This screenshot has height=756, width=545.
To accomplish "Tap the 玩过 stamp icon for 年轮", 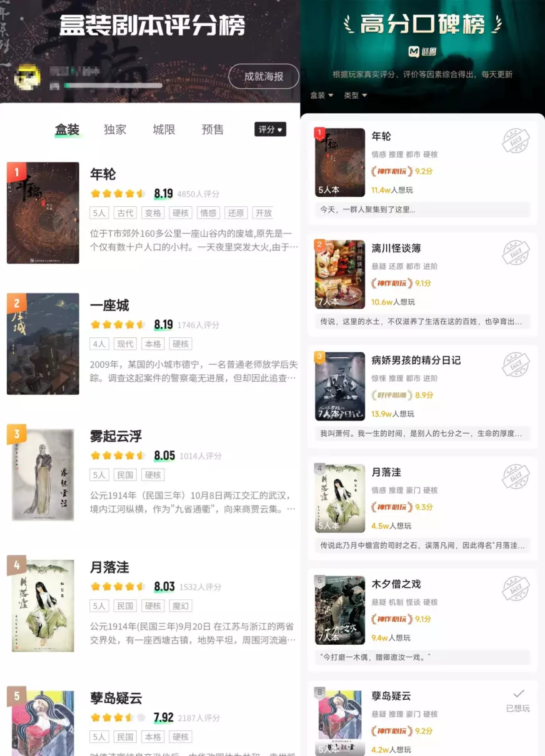I will pyautogui.click(x=516, y=141).
